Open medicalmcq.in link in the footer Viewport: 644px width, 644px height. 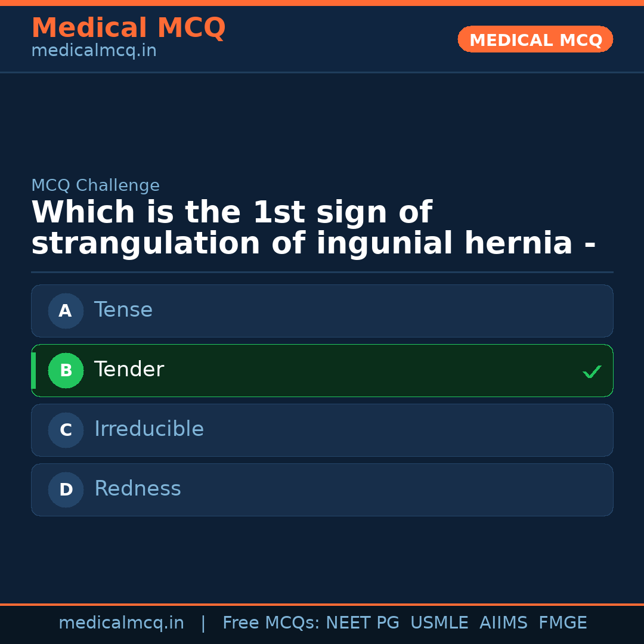(x=121, y=623)
